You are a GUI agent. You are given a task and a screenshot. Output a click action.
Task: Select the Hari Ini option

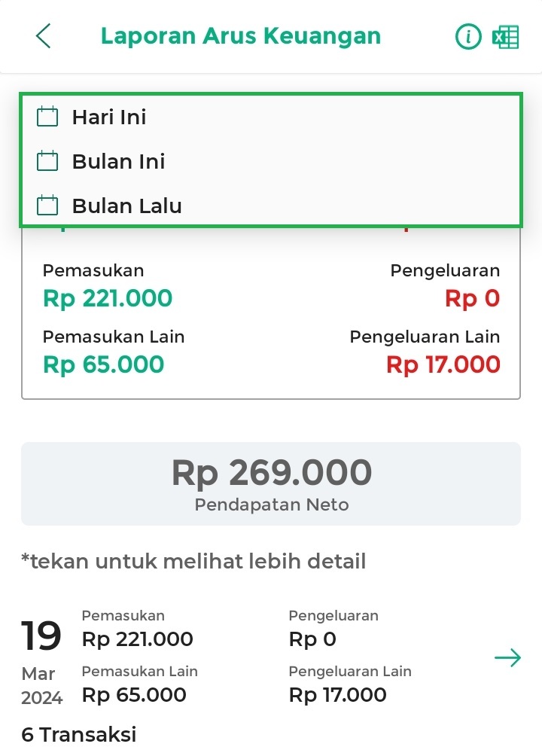[x=109, y=117]
